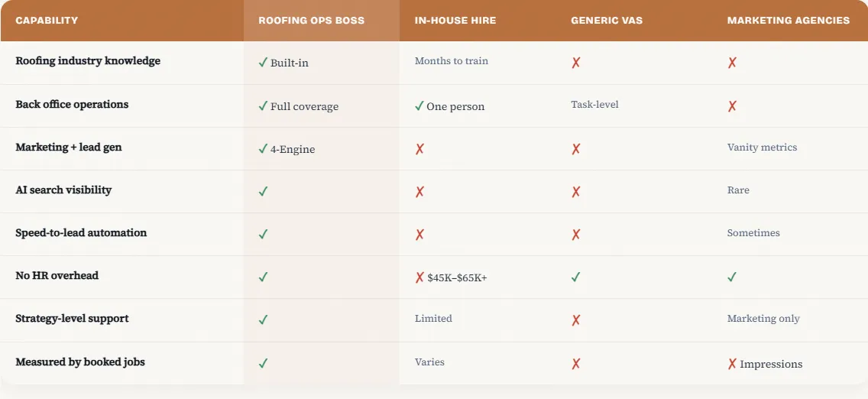Screen dimensions: 868x399
Task: Click the Vanity metrics cell text
Action: click(x=762, y=147)
